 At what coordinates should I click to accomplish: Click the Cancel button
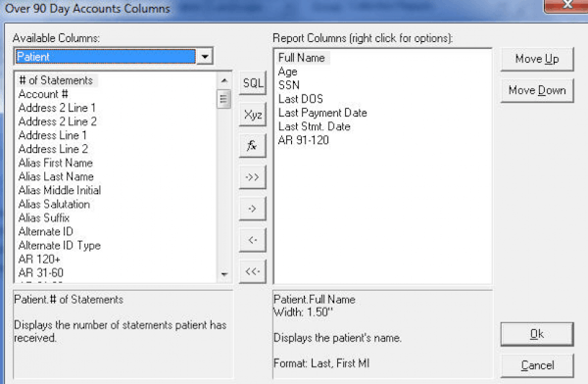pos(537,365)
